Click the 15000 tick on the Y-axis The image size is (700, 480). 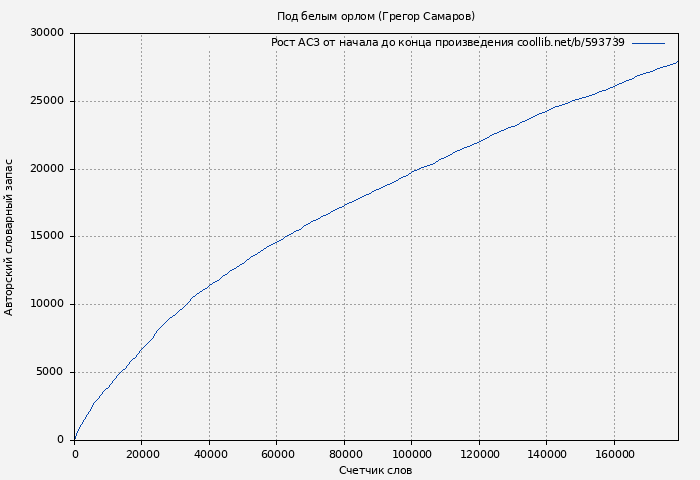point(47,237)
